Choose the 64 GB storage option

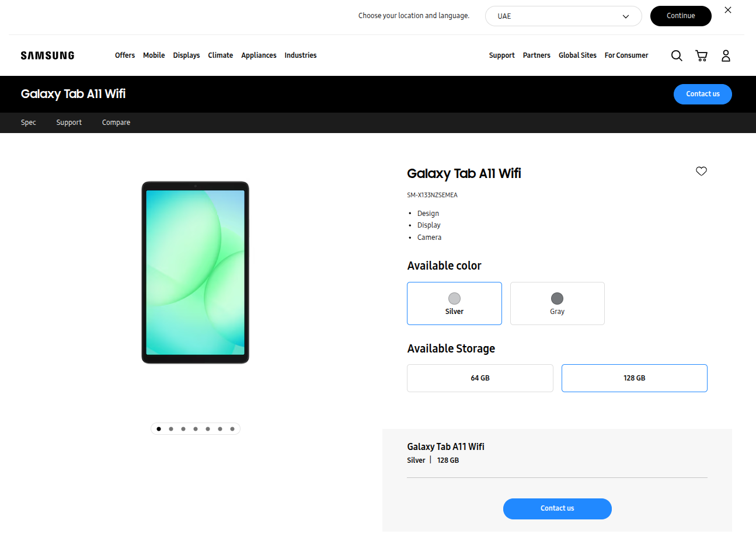tap(480, 378)
